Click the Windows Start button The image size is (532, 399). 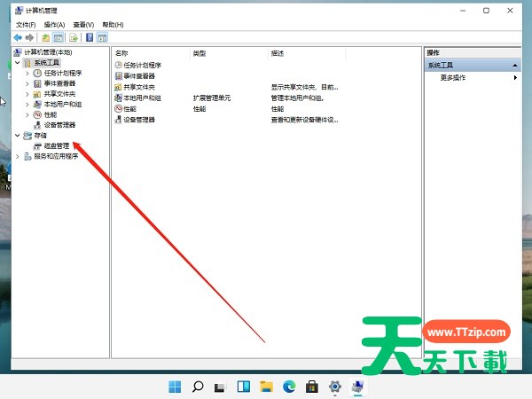tap(175, 387)
